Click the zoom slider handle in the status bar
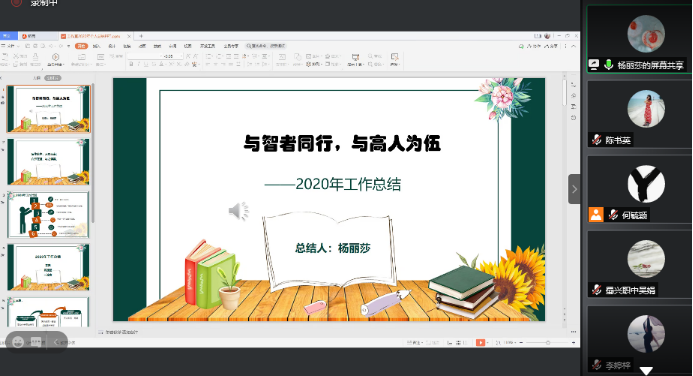Screen dimensions: 693x376 (548, 342)
